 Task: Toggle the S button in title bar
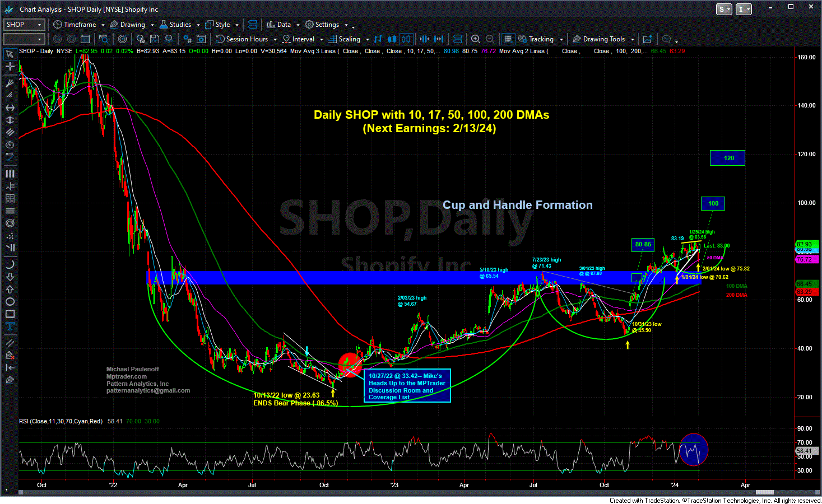click(x=724, y=9)
